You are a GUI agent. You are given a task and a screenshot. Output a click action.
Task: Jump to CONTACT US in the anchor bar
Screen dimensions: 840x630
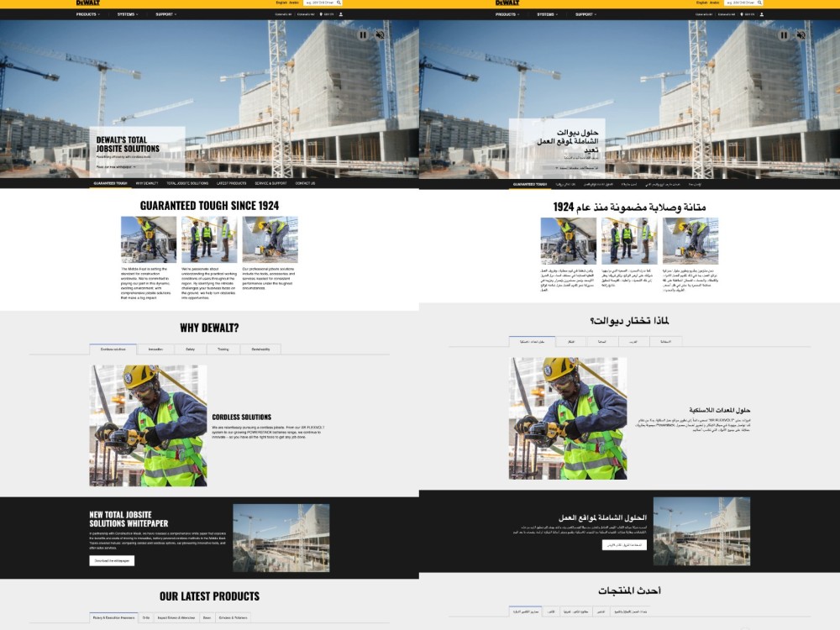coord(306,183)
